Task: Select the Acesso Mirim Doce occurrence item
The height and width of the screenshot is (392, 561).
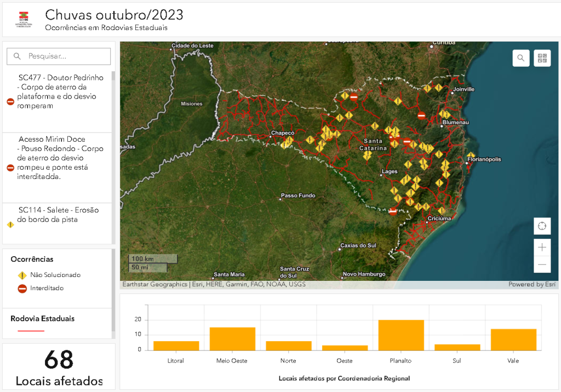Action: pyautogui.click(x=57, y=168)
